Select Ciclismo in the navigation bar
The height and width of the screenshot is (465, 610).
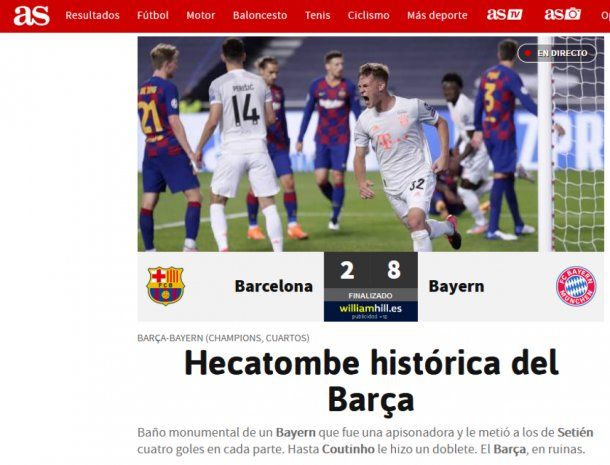368,15
